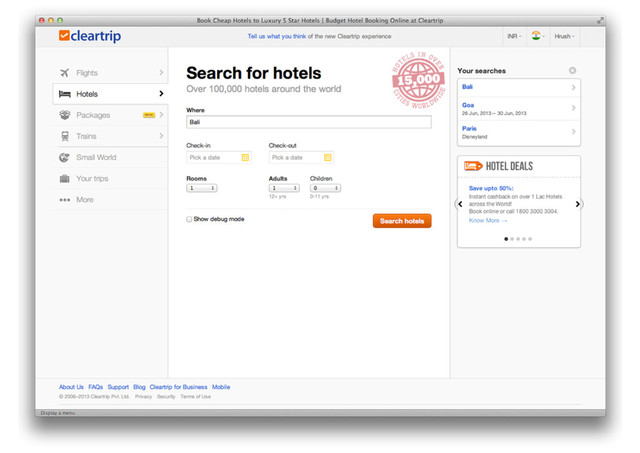
Task: Open the Goa recent search
Action: pyautogui.click(x=519, y=109)
